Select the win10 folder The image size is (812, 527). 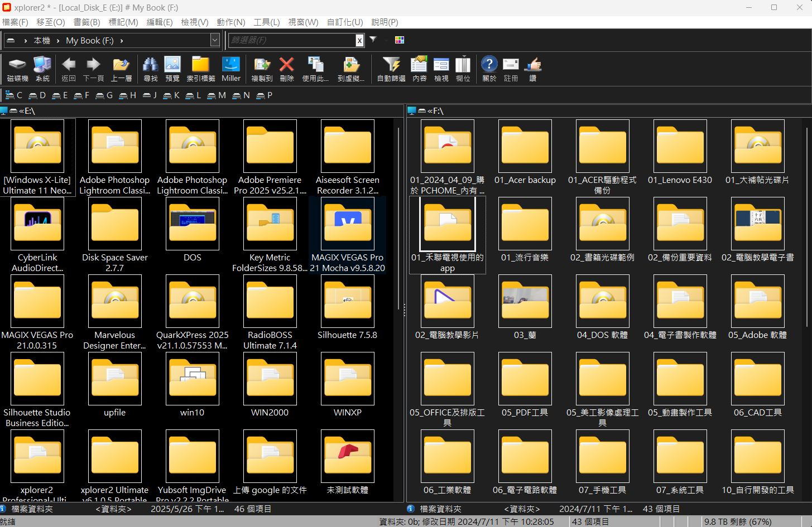193,385
